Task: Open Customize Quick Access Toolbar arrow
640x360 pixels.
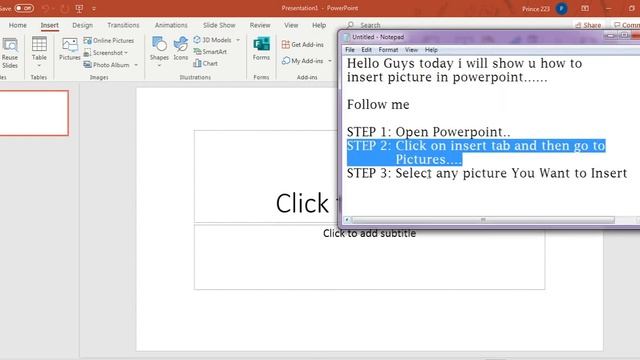Action: coord(94,9)
